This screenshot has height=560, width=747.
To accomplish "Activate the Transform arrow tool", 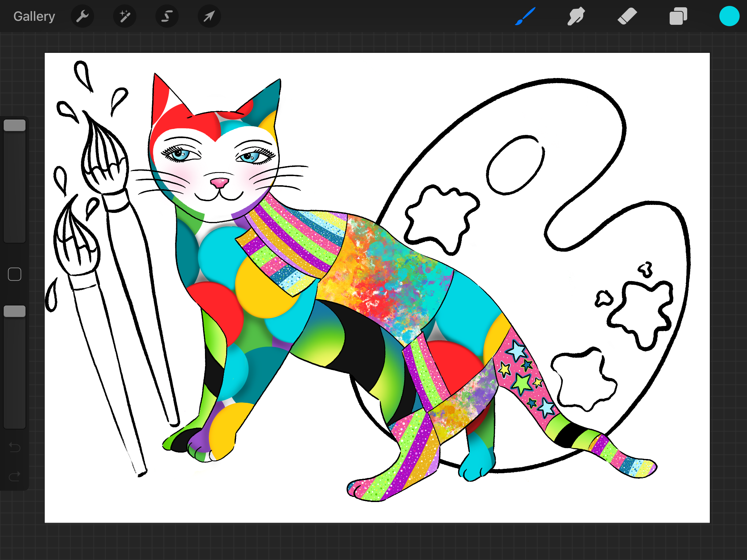I will [x=209, y=16].
